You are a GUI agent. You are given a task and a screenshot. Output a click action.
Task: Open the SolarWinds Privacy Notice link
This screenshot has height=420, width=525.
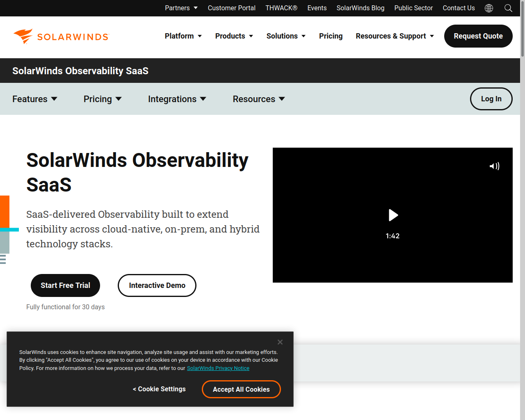[218, 368]
